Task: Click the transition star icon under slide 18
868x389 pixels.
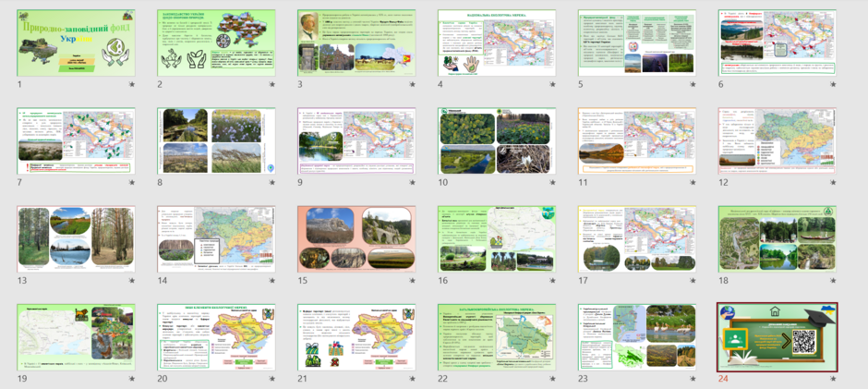Action: (833, 280)
